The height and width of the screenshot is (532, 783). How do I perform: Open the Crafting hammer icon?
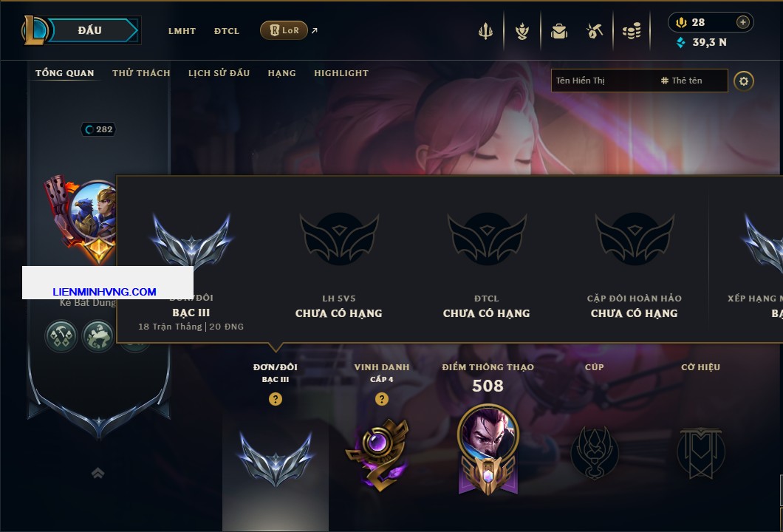[x=594, y=32]
